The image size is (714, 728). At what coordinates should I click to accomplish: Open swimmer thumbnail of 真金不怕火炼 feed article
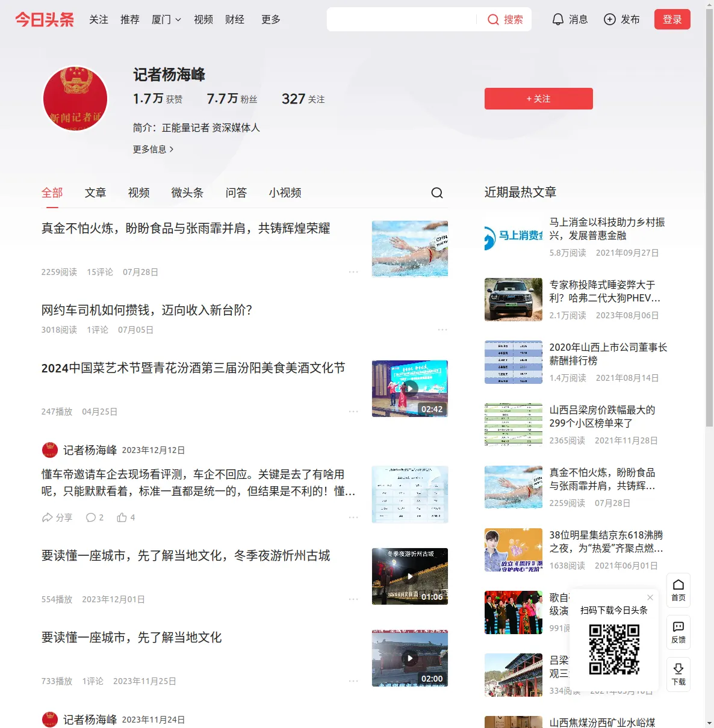coord(410,249)
